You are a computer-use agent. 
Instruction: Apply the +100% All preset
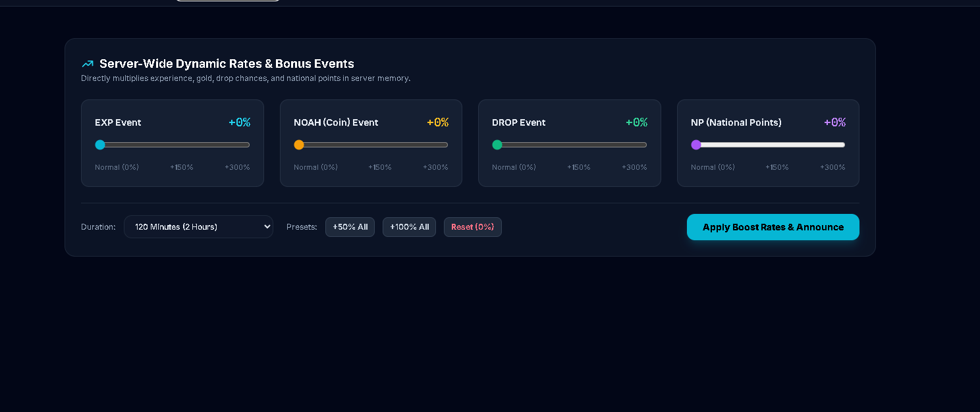point(409,227)
